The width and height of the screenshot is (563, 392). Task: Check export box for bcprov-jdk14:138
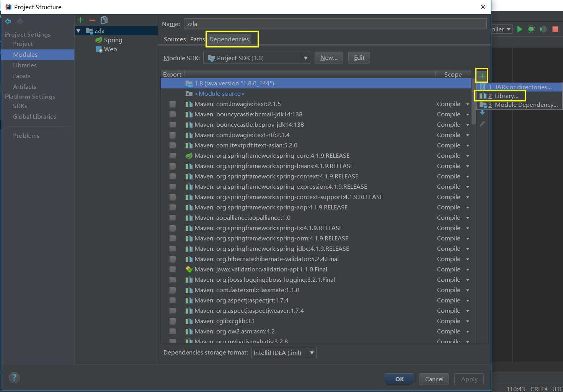pos(173,124)
